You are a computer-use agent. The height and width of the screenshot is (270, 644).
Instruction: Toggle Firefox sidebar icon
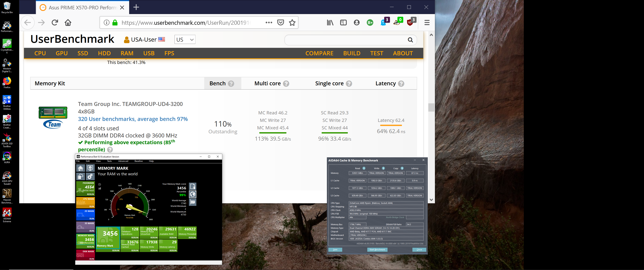[343, 22]
